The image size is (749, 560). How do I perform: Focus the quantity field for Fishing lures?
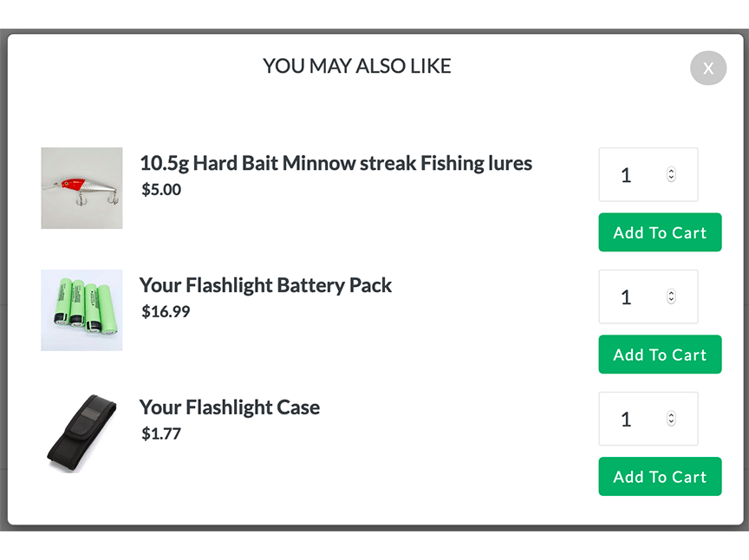[633, 175]
